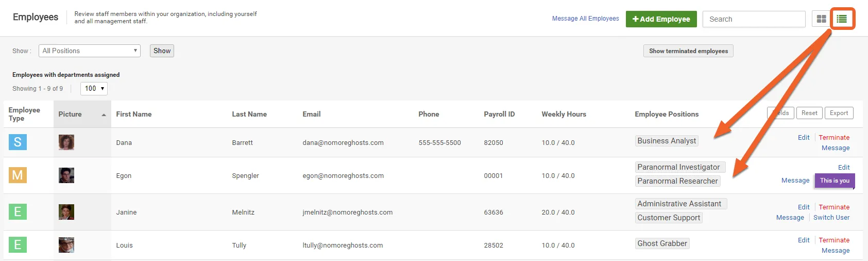Click last name Spengler

coord(245,175)
